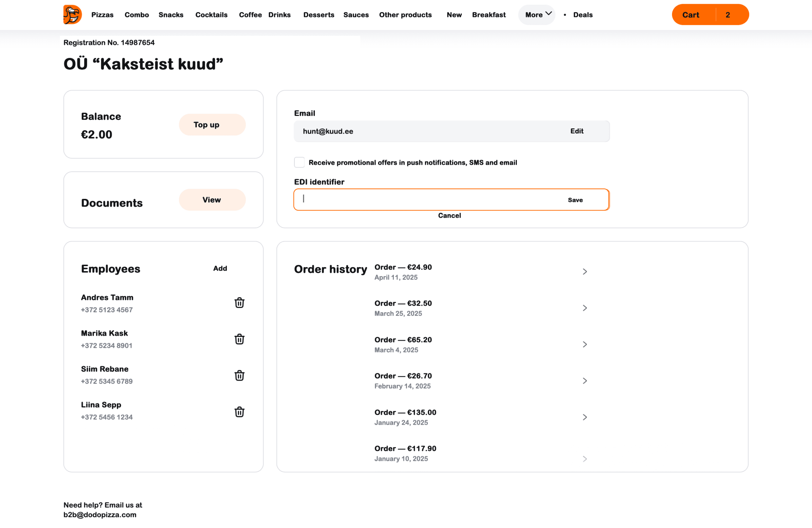
Task: Click employee name Siim Rebane
Action: pyautogui.click(x=105, y=369)
